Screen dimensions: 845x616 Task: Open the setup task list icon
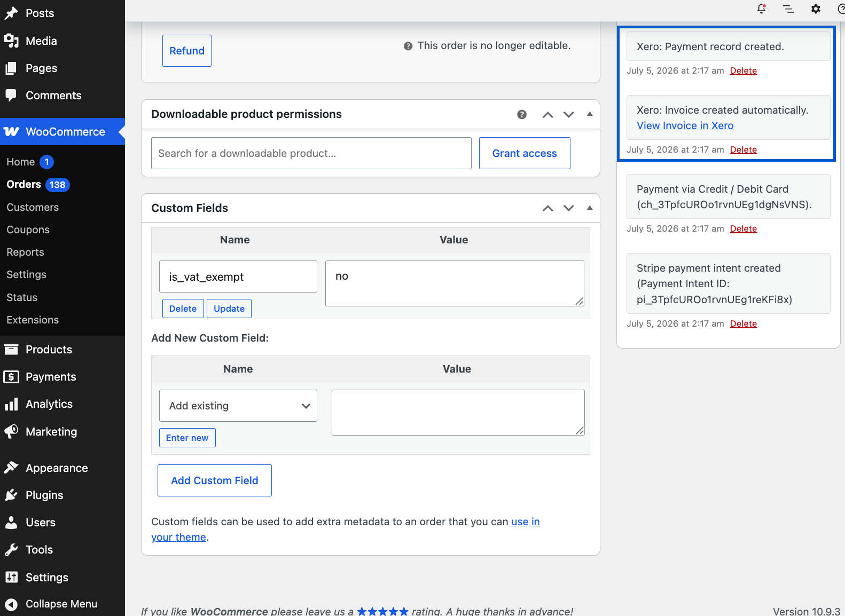point(788,9)
